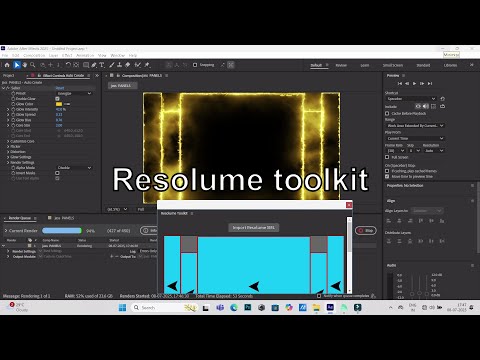This screenshot has width=480, height=360.
Task: Toggle overlays include icon in Preview
Action: click(x=433, y=106)
